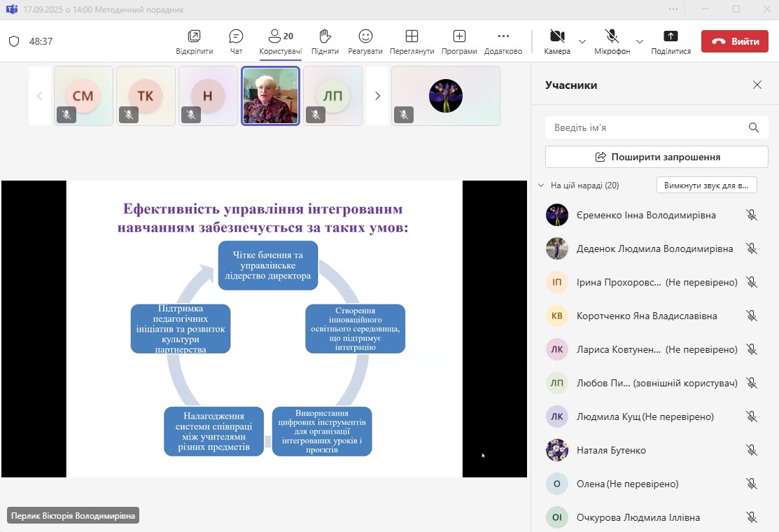Screen dimensions: 779x532
Task: Click the search magnifier in participants panel
Action: pos(754,127)
